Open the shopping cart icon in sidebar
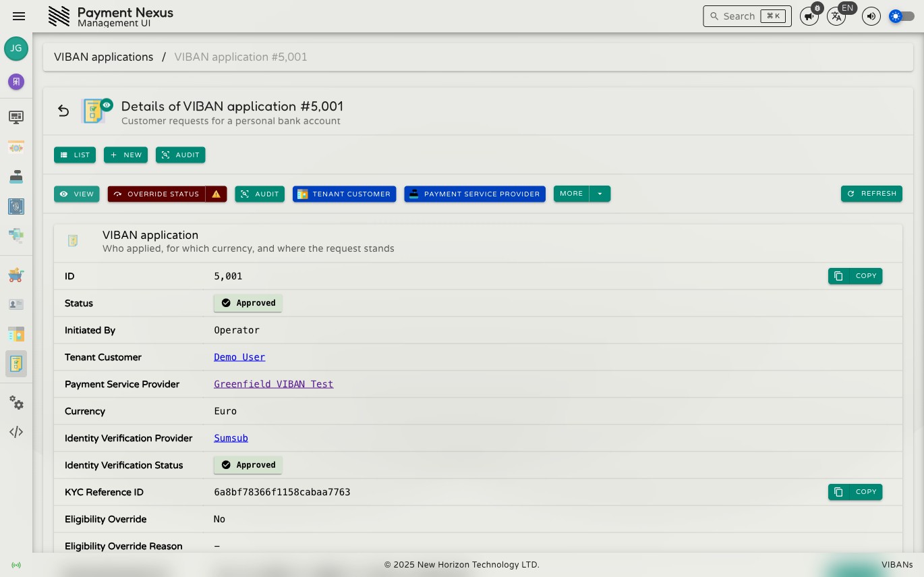 click(x=16, y=275)
